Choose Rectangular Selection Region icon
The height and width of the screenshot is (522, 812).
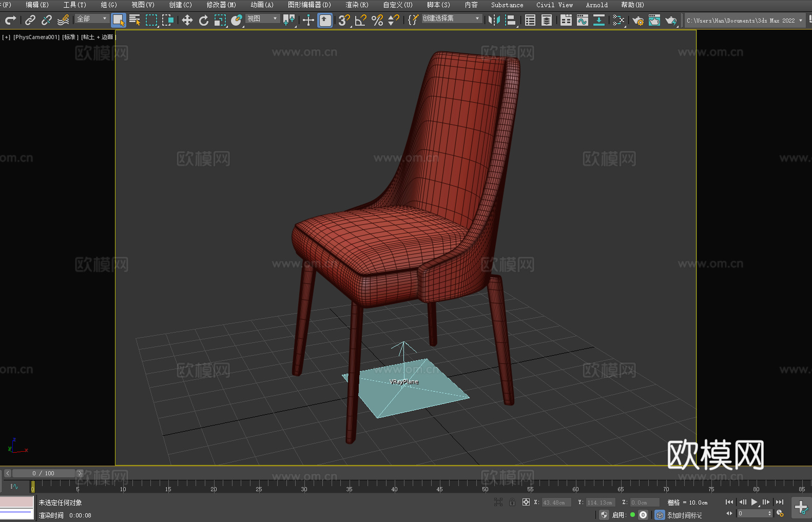151,20
